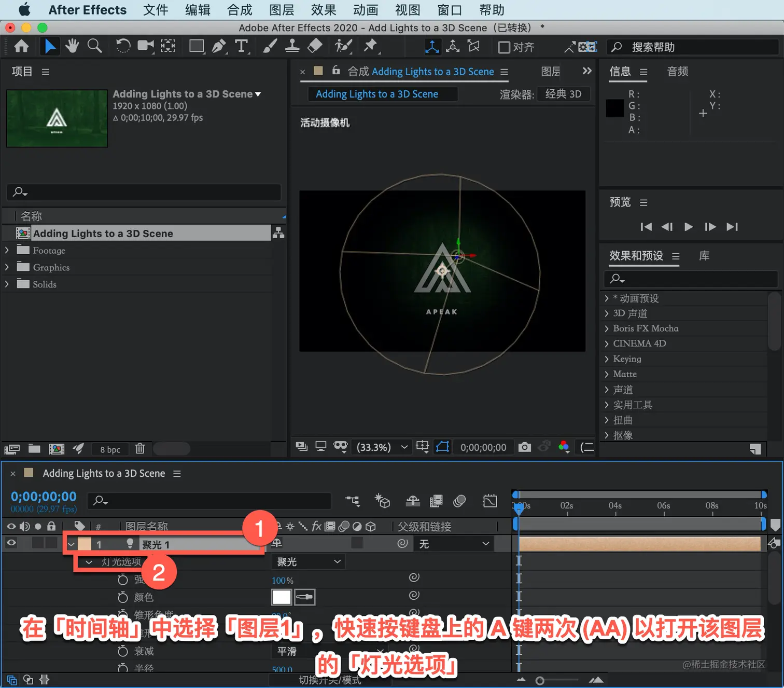Select the Selection arrow tool

pos(50,47)
